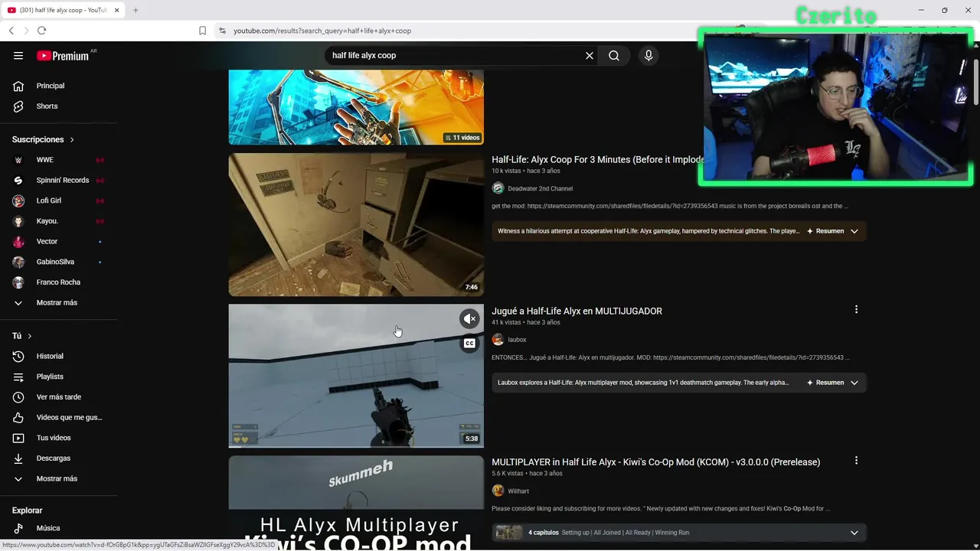Screen dimensions: 980x551
Task: Open Ver más tarde list
Action: click(x=59, y=397)
